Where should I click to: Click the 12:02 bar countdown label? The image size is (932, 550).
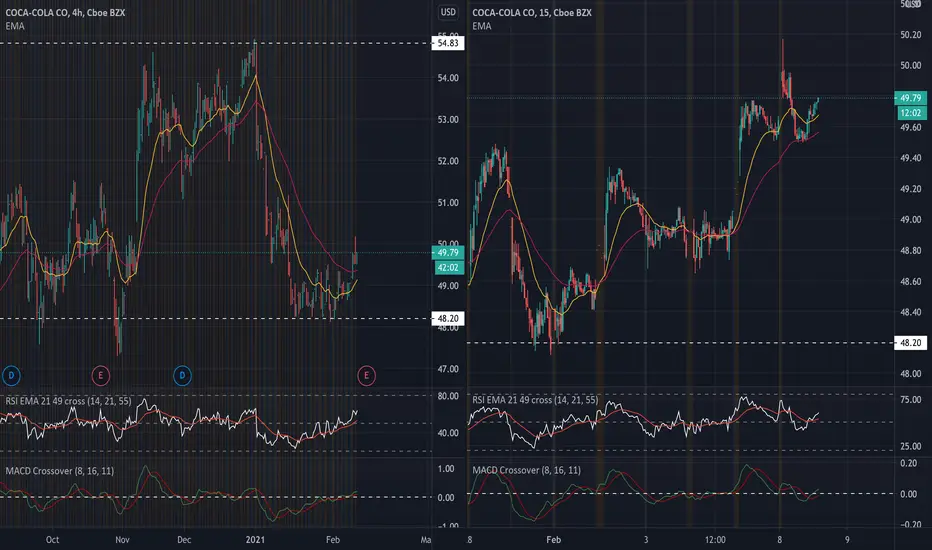click(911, 113)
